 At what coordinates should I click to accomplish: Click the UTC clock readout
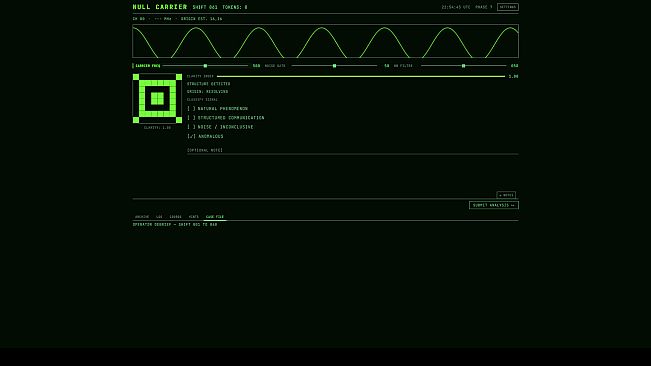(456, 7)
